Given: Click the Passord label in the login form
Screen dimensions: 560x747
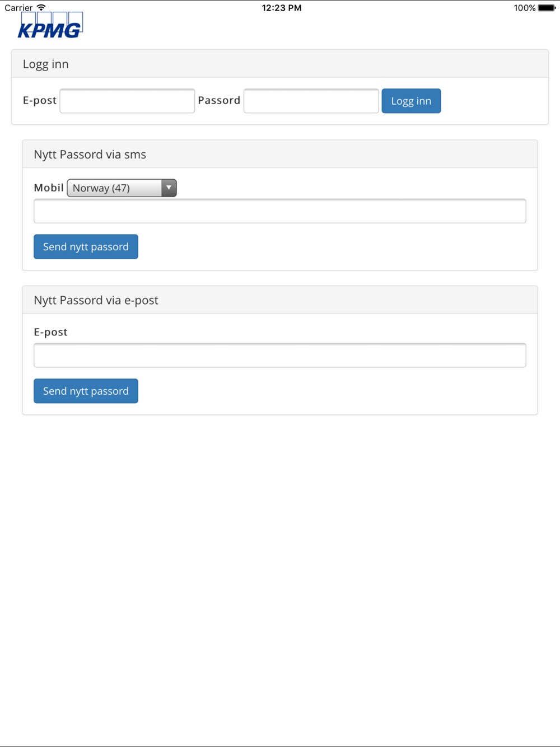Looking at the screenshot, I should (x=219, y=100).
